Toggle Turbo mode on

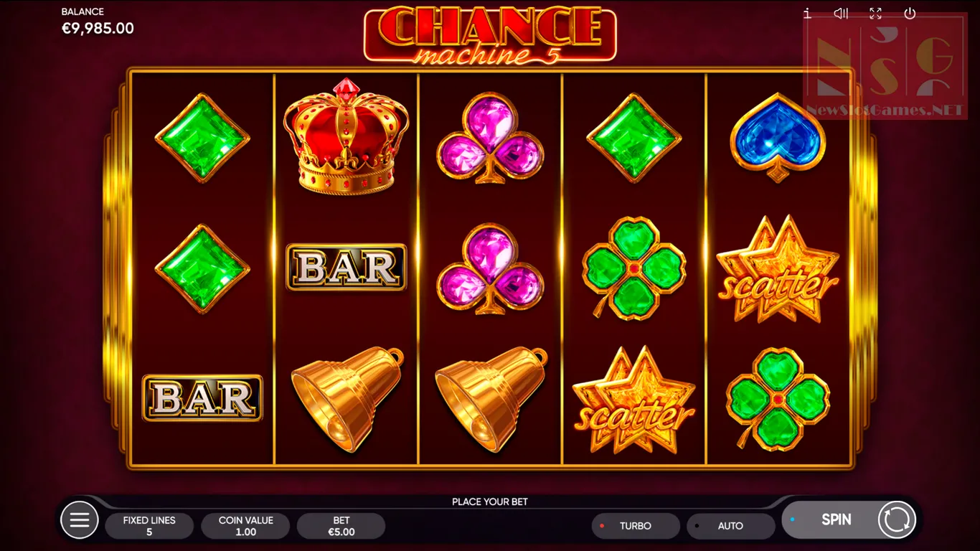(x=636, y=526)
